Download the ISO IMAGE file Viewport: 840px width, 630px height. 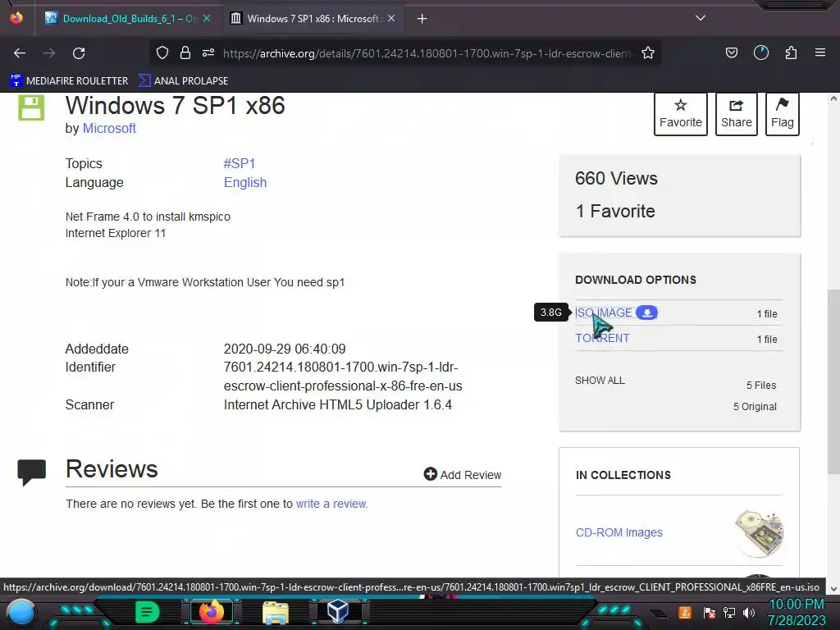click(603, 313)
